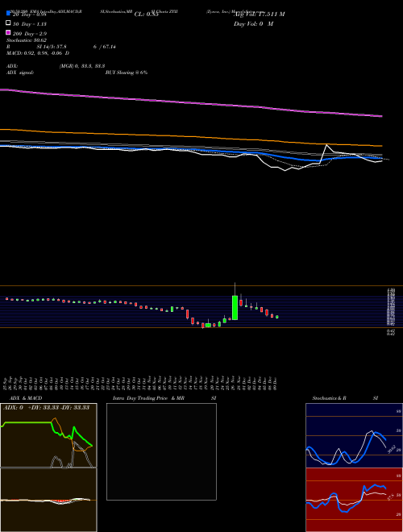Image resolution: width=403 pixels, height=532 pixels.
Task: Click the white 50 Day legend swatch
Action: coord(9,23)
